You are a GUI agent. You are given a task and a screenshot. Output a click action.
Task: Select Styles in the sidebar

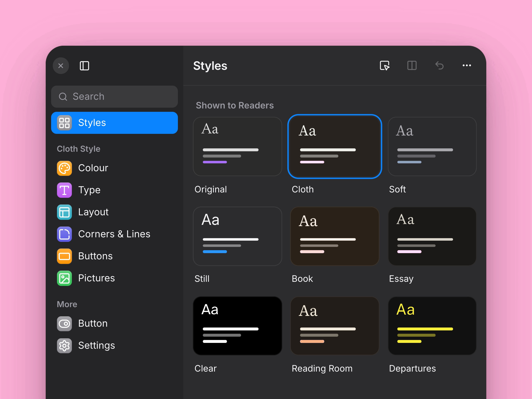[x=115, y=123]
